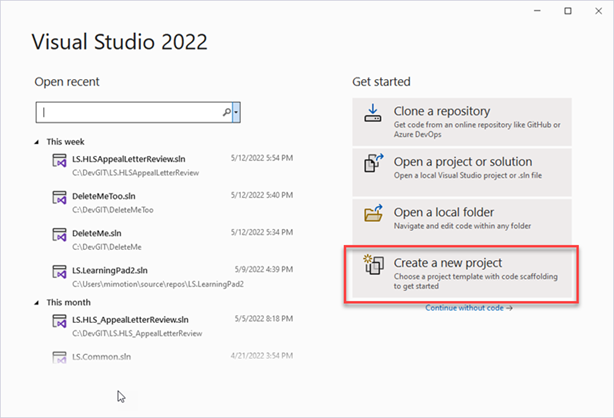The image size is (614, 418).
Task: Click the search magnifier icon in recent box
Action: point(227,112)
